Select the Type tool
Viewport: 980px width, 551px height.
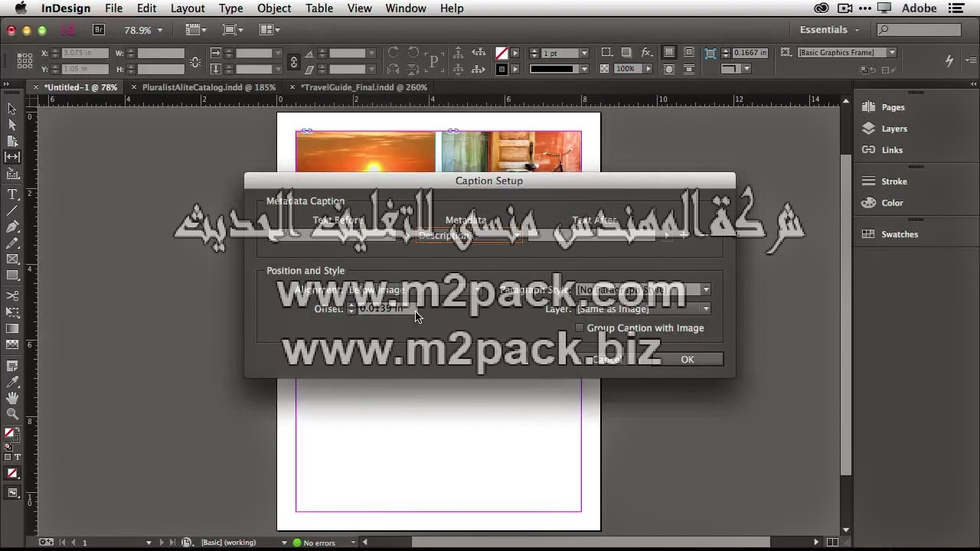point(12,194)
